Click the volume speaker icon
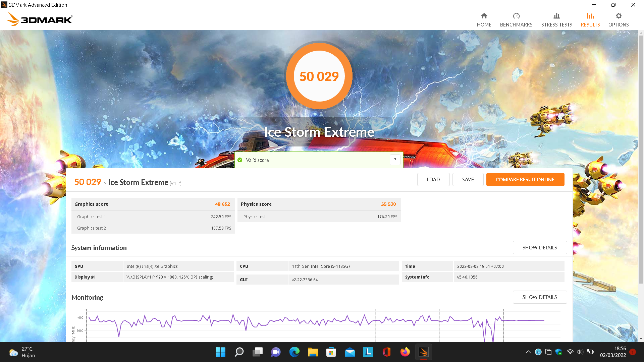 (580, 352)
